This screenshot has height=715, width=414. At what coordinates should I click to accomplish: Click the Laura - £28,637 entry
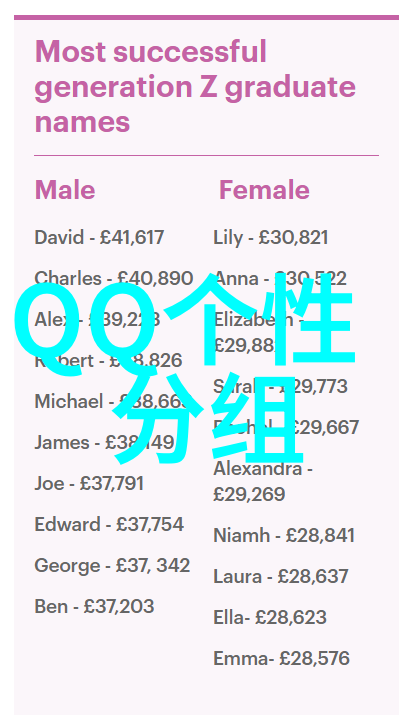coord(281,576)
